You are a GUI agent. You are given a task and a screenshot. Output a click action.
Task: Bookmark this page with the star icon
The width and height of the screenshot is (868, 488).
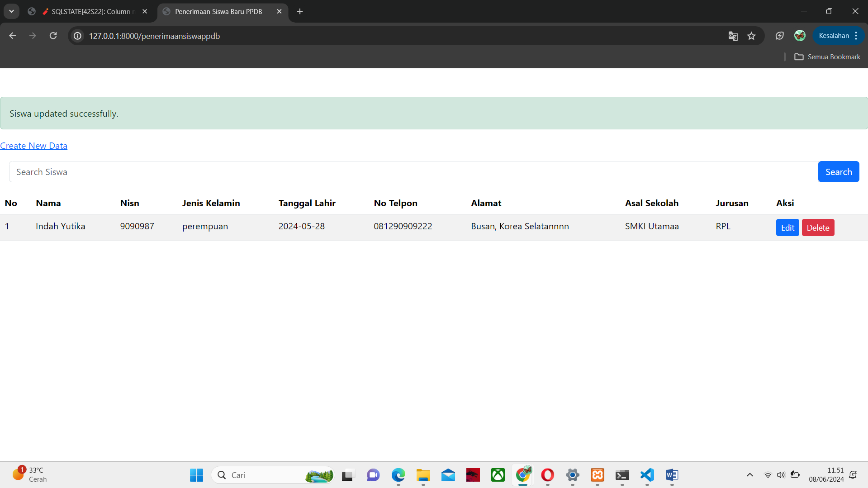[x=751, y=36]
